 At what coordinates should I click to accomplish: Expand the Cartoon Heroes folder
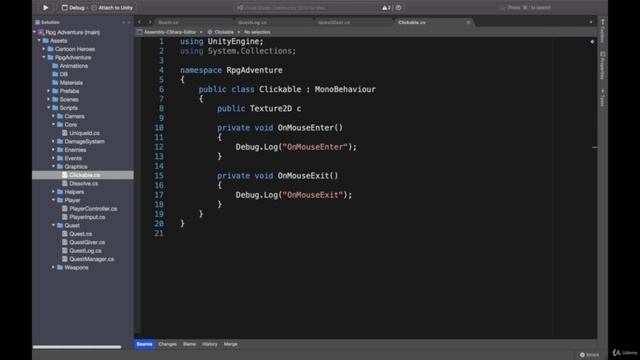(44, 49)
